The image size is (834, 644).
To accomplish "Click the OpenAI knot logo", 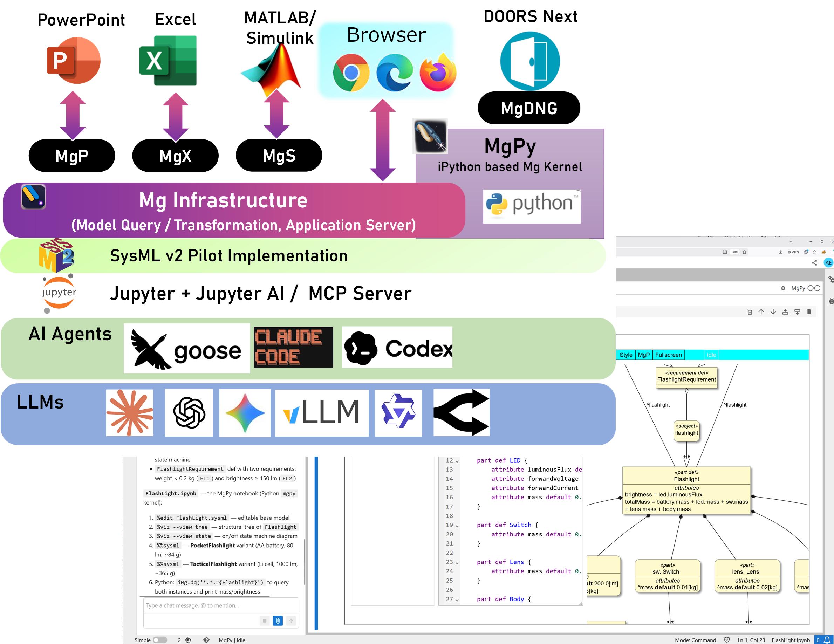I will point(189,413).
